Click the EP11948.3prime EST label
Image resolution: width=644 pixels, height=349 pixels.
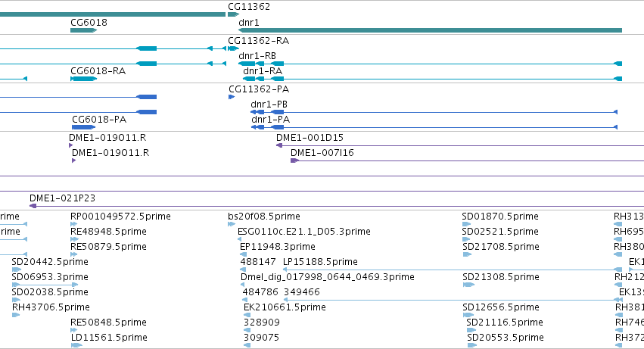click(x=277, y=247)
